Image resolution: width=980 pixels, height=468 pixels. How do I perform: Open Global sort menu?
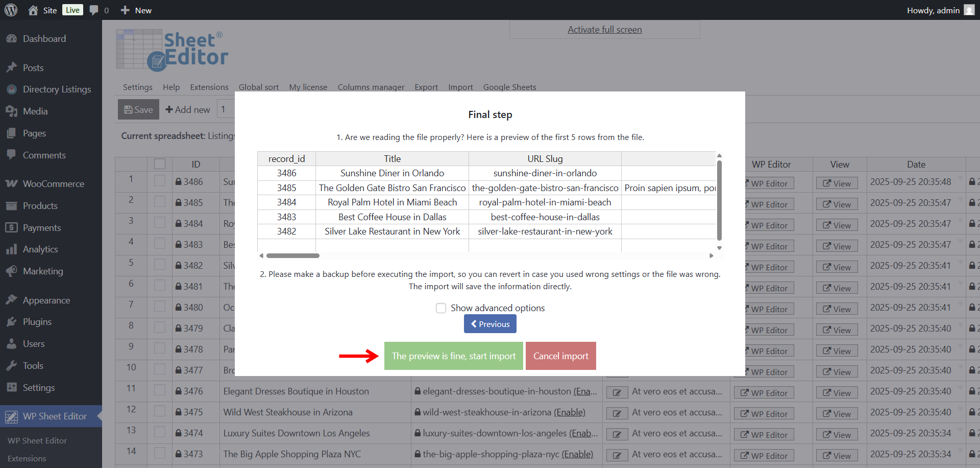click(259, 87)
